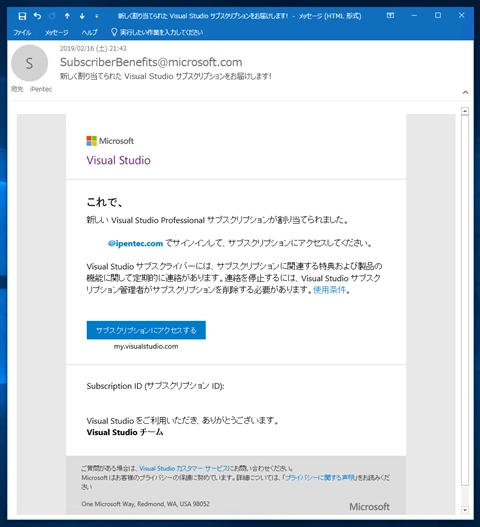Open the ファイル menu
480x527 pixels.
pyautogui.click(x=22, y=33)
